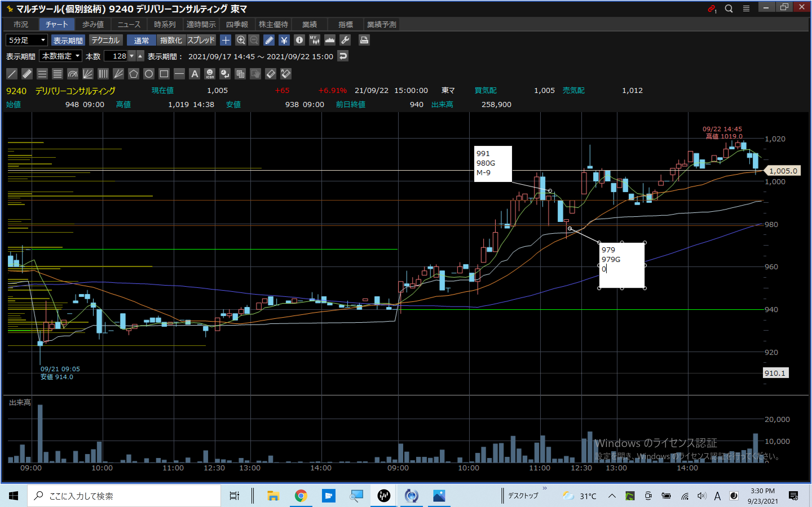Toggle the pencil drawing toolbar button
The image size is (812, 507).
pos(269,40)
